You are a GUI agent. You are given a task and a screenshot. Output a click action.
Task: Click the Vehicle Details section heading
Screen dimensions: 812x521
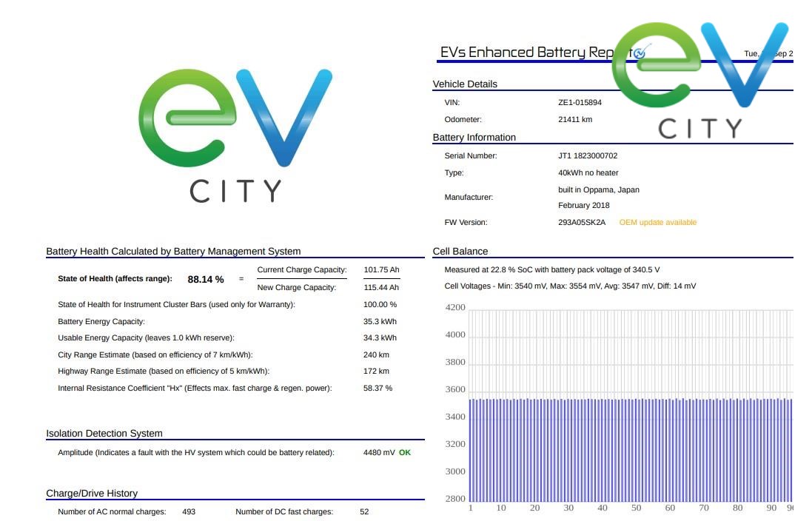coord(465,84)
